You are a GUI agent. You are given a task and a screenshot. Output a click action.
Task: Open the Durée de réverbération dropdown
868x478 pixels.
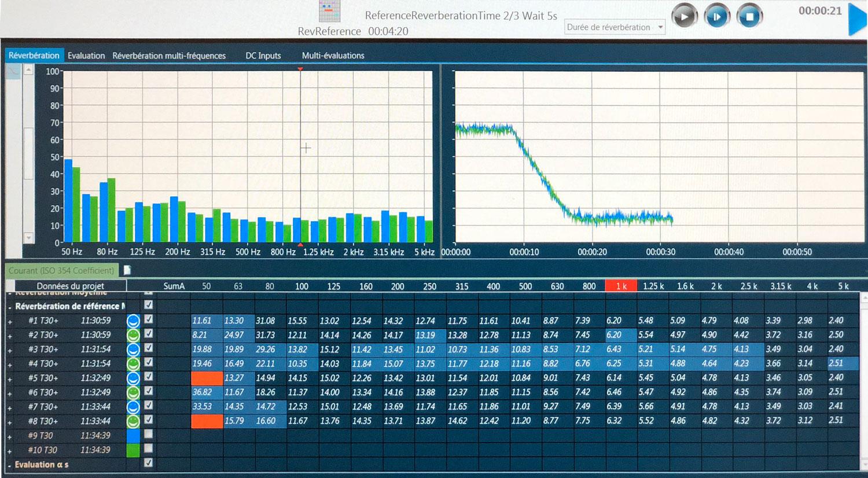[615, 27]
